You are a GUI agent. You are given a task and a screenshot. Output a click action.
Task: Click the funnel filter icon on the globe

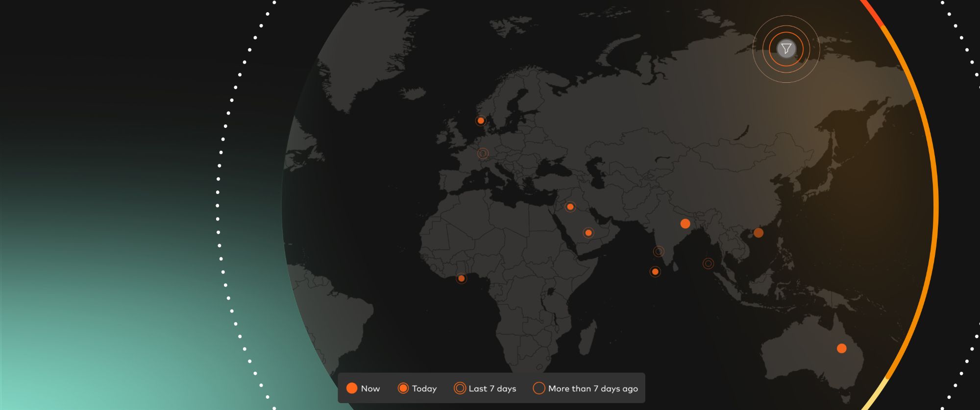[786, 49]
